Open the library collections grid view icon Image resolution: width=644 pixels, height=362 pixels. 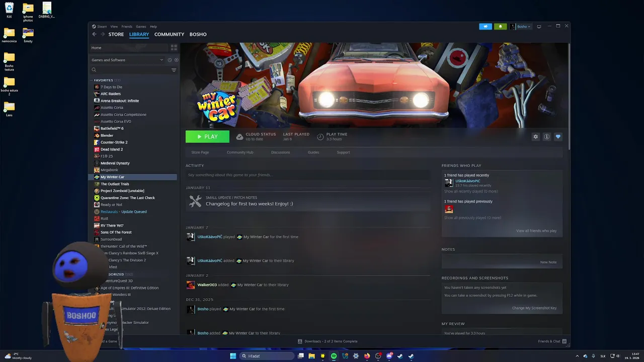point(174,48)
